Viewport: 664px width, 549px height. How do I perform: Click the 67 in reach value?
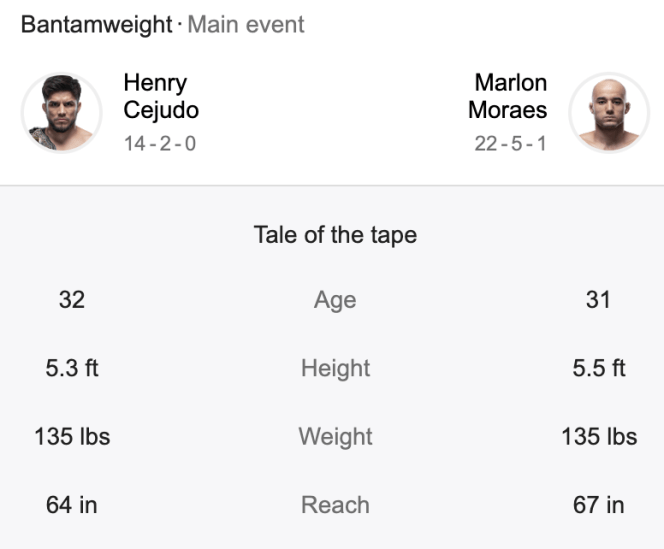click(598, 505)
